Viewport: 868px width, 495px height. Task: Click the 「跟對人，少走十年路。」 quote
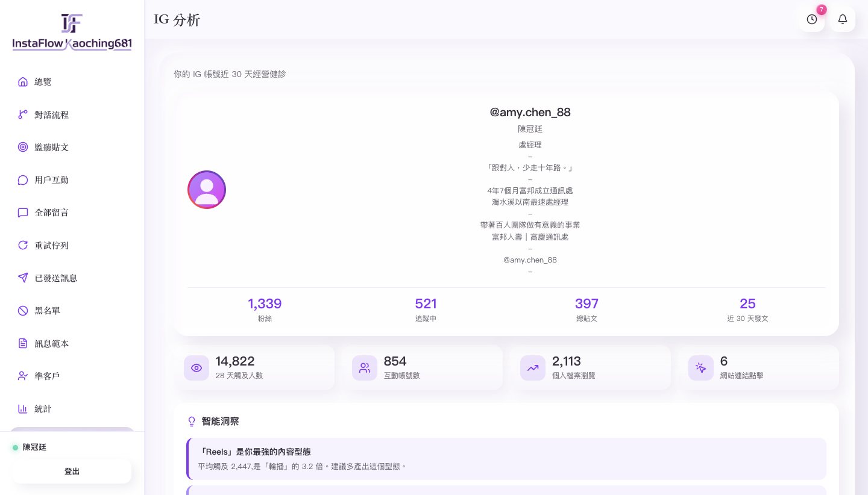click(x=530, y=168)
